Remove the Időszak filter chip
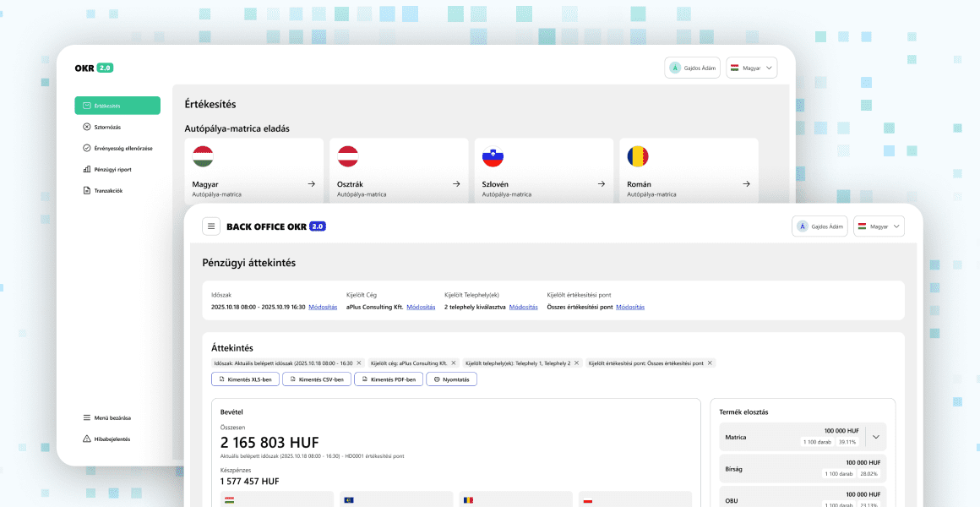Screen dimensions: 980x507 [x=359, y=363]
